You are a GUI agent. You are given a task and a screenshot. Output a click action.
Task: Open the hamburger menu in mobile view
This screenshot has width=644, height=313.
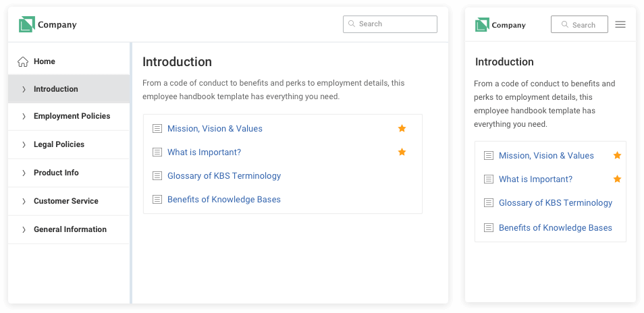[x=620, y=24]
